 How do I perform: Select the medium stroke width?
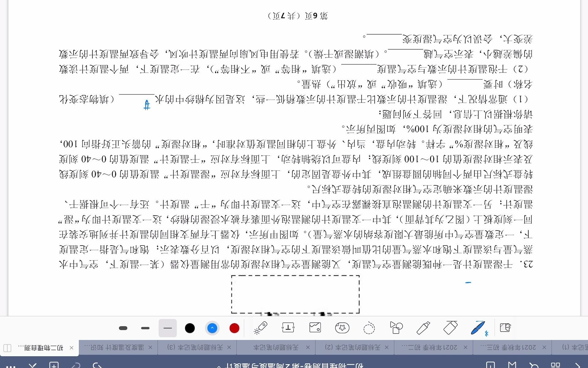[145, 328]
